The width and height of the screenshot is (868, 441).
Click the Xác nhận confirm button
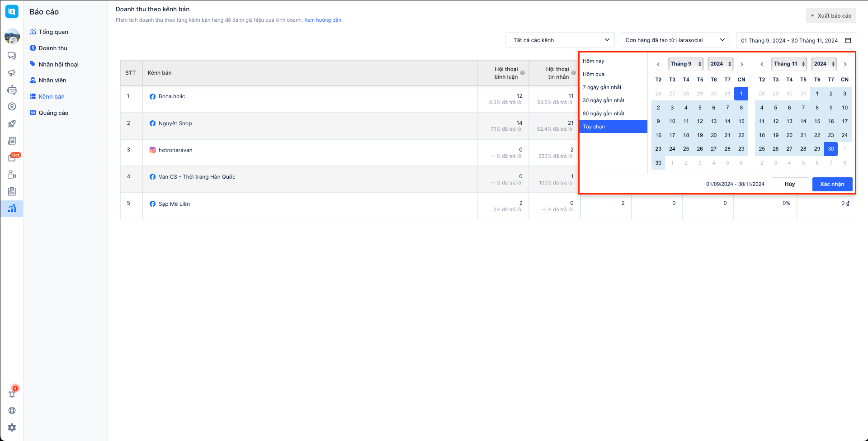(832, 184)
